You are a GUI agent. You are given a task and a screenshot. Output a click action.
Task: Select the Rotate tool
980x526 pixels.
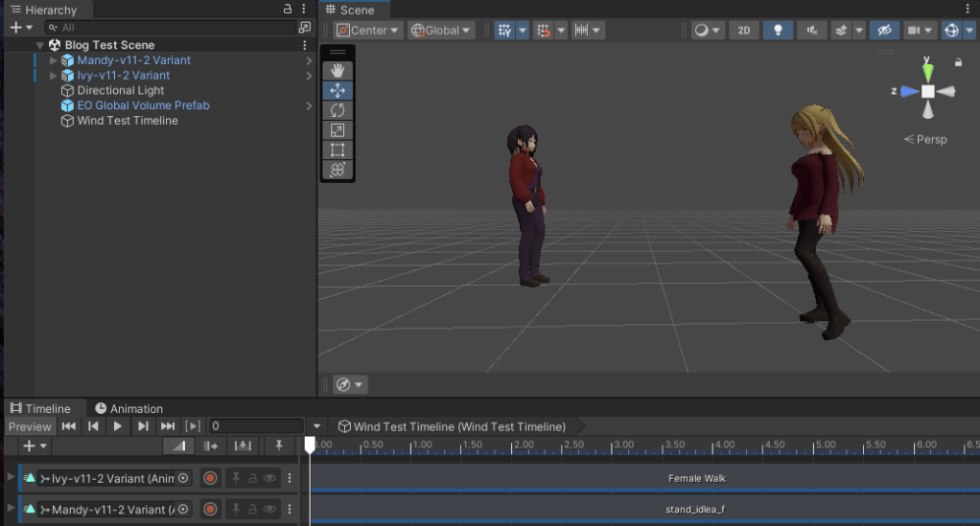337,110
